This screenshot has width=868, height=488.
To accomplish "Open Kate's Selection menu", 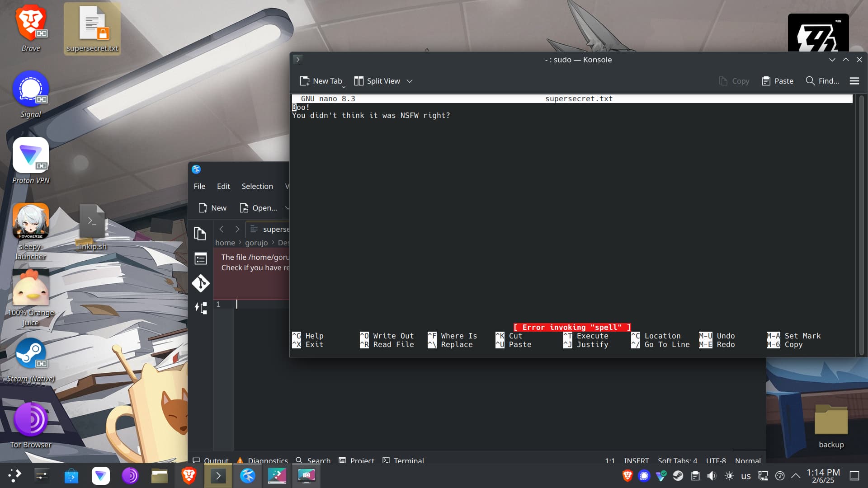I will 257,186.
